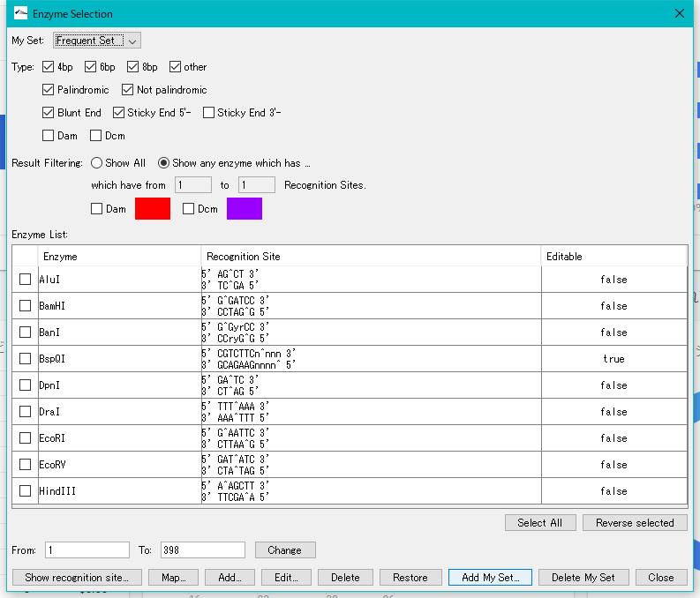
Task: Click the CGTCTTCn^nnn recognition site cell
Action: tap(371, 358)
